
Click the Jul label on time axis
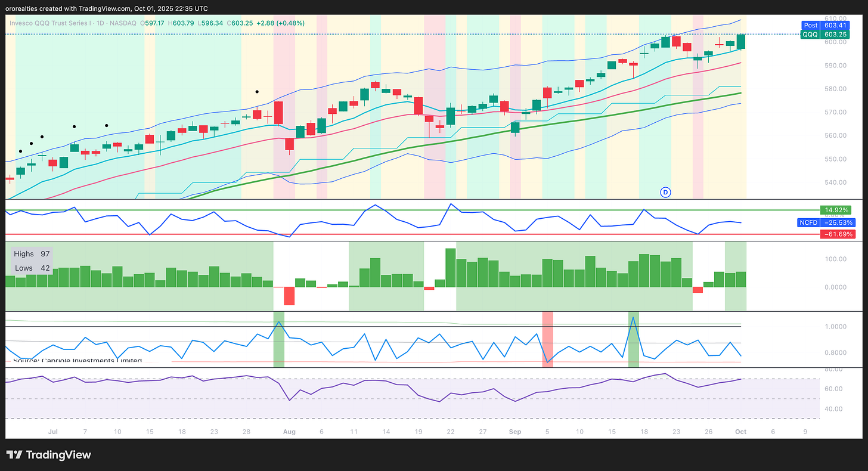(x=52, y=431)
